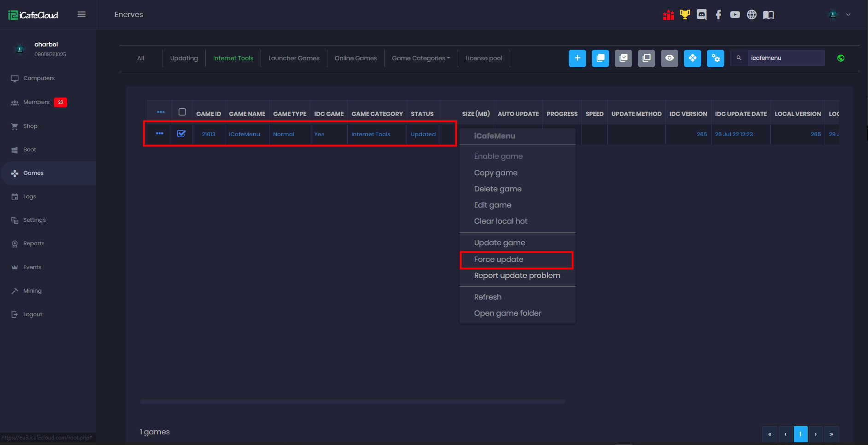Go to first page pagination button

769,434
